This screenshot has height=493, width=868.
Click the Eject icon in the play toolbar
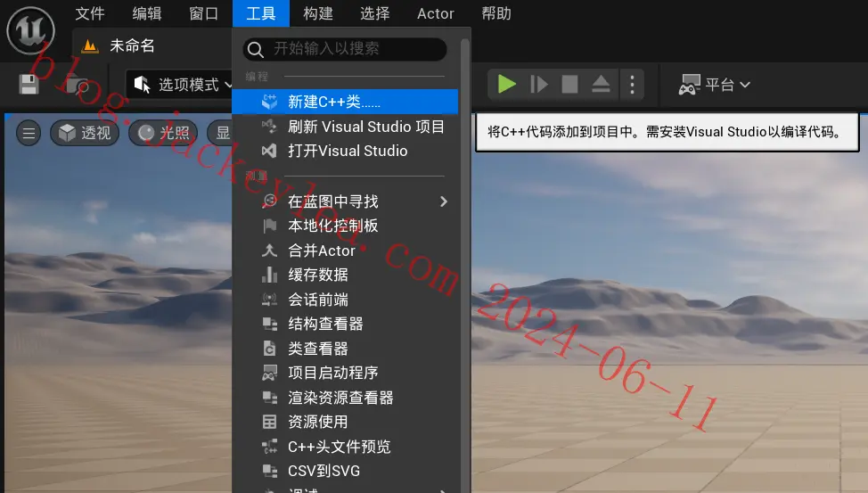(601, 84)
